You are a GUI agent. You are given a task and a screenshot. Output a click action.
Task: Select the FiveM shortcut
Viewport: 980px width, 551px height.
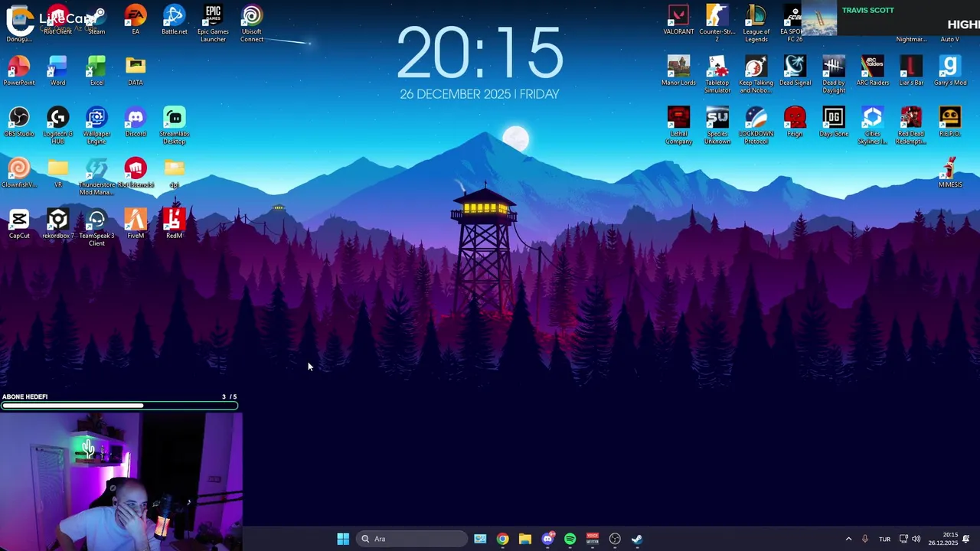click(136, 224)
